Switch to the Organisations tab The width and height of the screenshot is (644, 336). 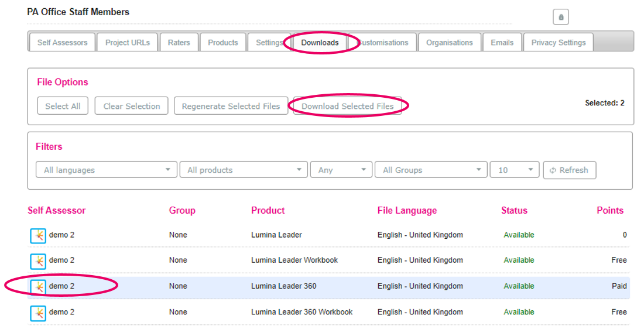coord(449,42)
